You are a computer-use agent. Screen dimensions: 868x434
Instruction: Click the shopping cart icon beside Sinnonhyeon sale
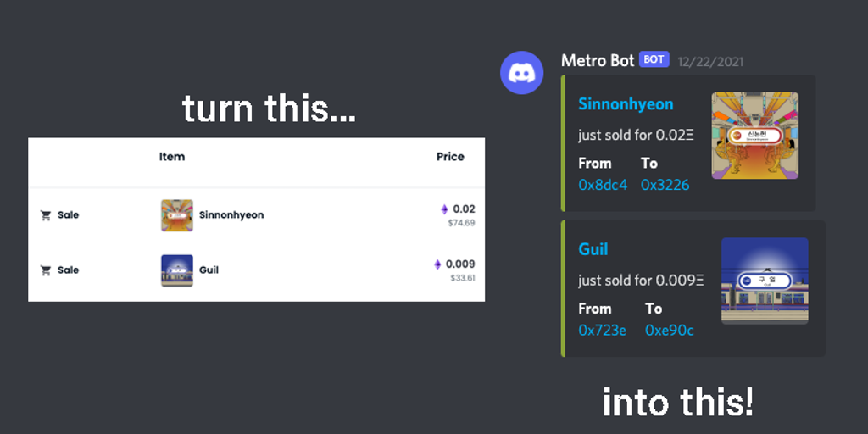coord(46,215)
